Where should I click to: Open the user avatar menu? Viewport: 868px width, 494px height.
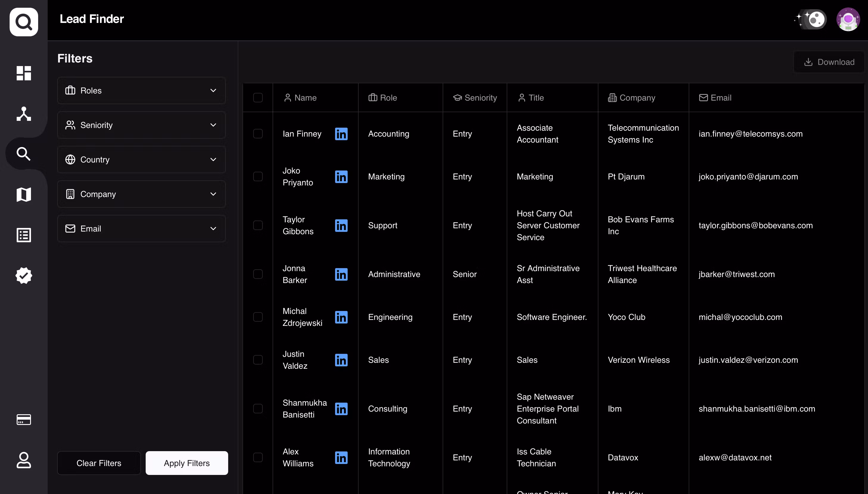848,19
